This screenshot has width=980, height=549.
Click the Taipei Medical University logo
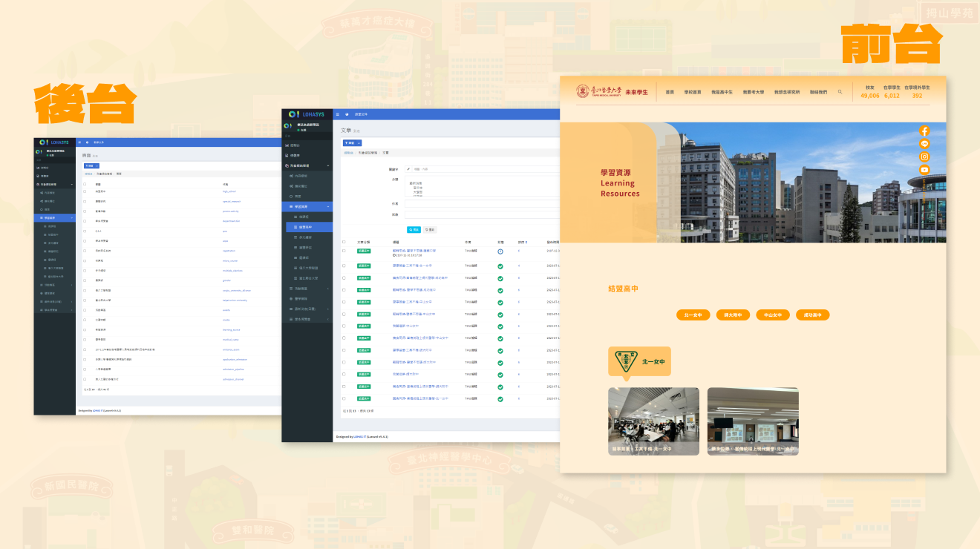coord(601,91)
